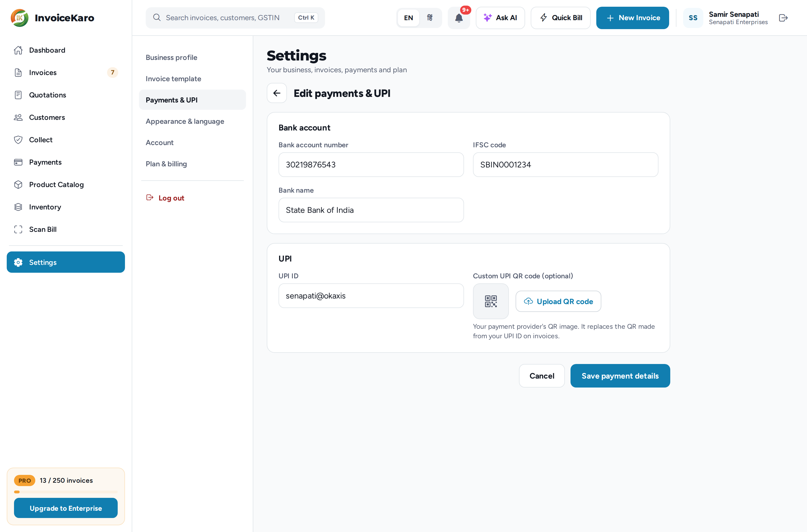Viewport: 807px width, 532px height.
Task: Focus the search invoices field
Action: (235, 18)
